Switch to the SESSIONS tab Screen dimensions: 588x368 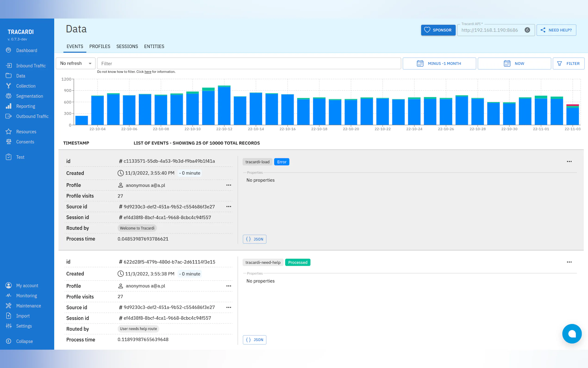pos(127,46)
